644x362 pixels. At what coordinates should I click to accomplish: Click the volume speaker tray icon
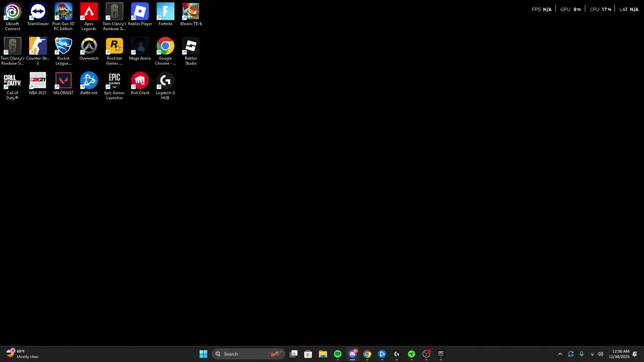[x=600, y=354]
